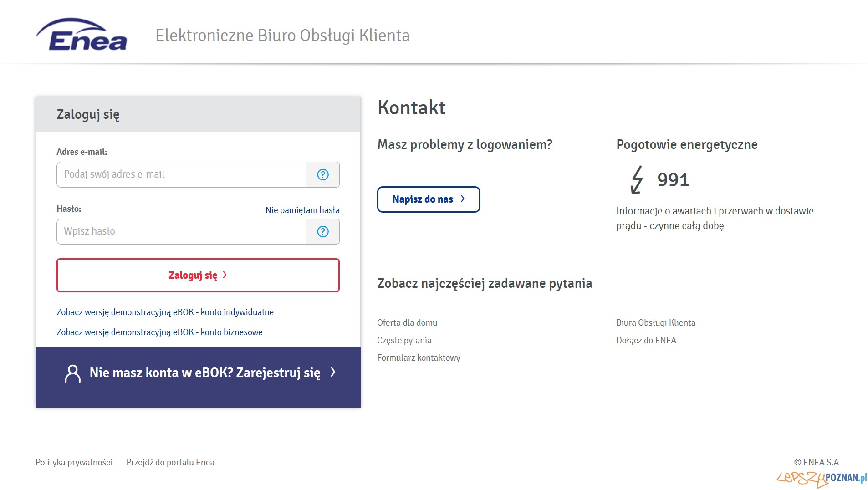Open the Nie pamiętam hasła link
Viewport: 868px width, 490px height.
tap(302, 210)
